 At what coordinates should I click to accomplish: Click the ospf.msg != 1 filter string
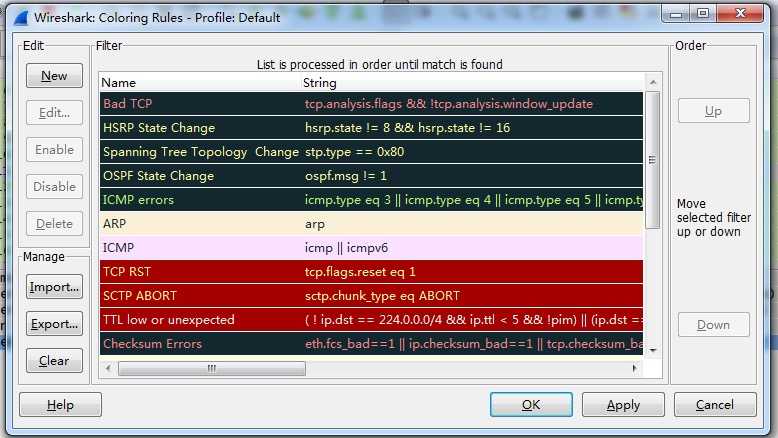click(345, 176)
